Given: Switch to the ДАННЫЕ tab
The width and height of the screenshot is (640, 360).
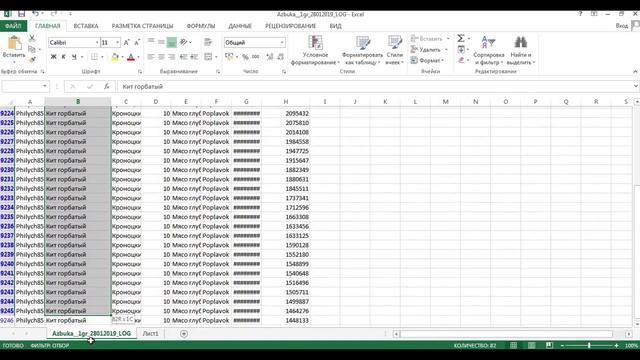Looking at the screenshot, I should pos(240,26).
